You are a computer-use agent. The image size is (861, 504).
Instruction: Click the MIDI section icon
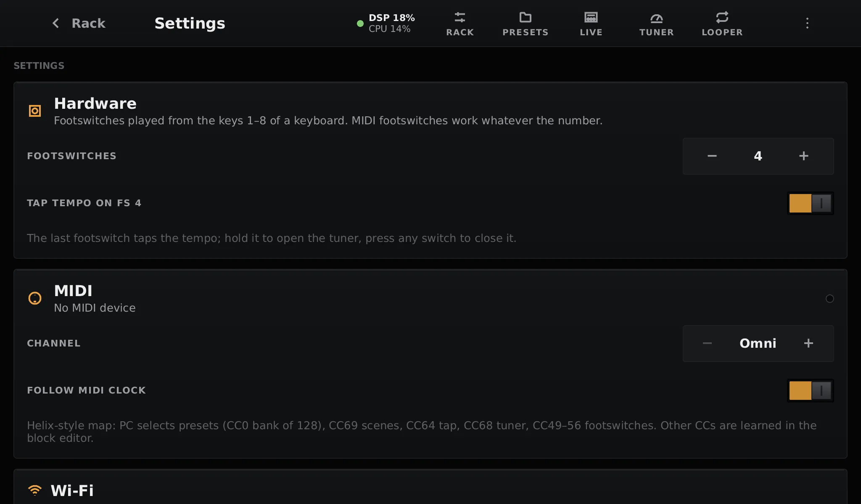tap(35, 298)
